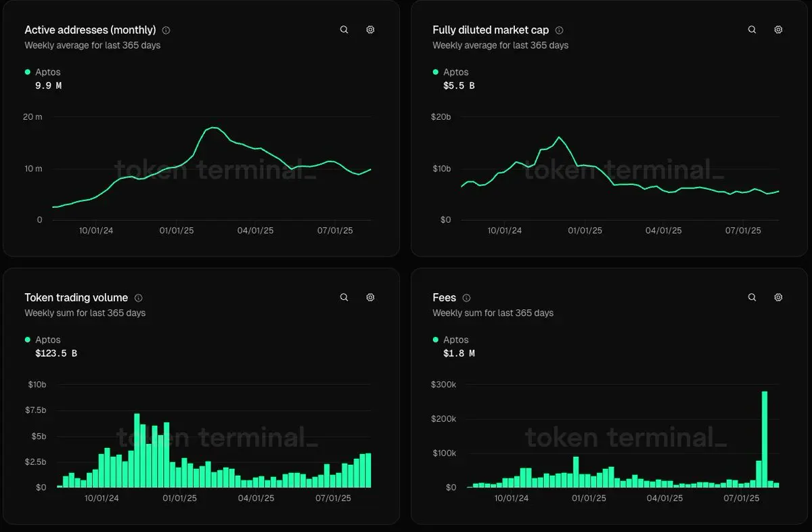Click the $1.8 M value
The height and width of the screenshot is (532, 812).
click(x=459, y=353)
